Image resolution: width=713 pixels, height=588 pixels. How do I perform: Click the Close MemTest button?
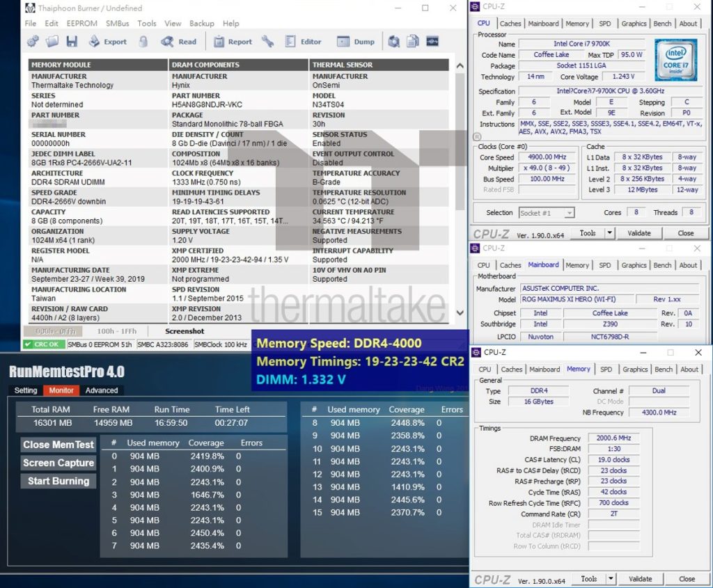(58, 445)
